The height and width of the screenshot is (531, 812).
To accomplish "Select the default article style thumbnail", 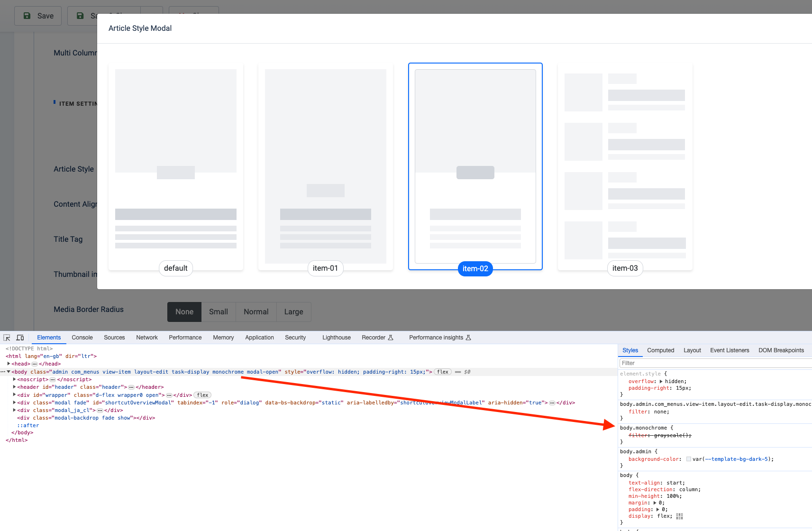I will [x=176, y=166].
